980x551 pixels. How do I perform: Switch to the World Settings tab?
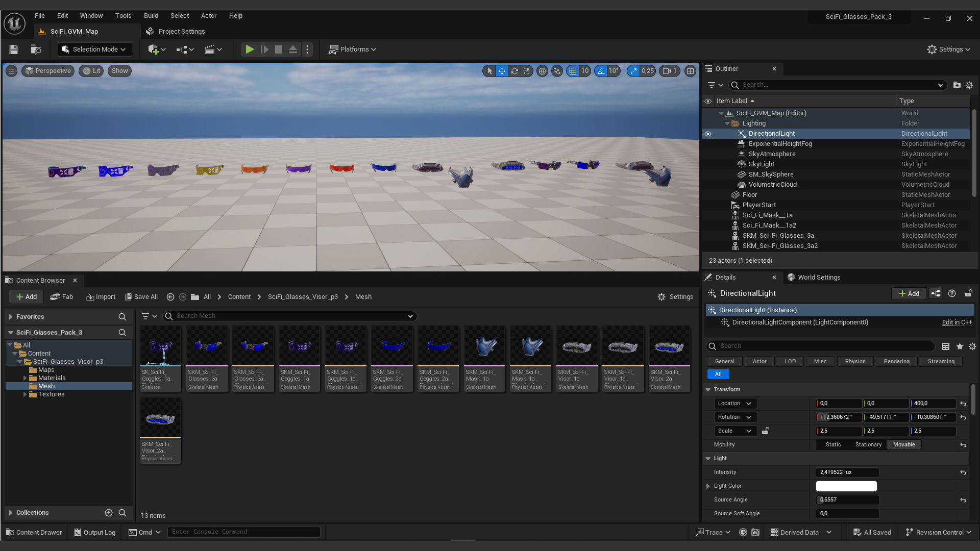819,277
